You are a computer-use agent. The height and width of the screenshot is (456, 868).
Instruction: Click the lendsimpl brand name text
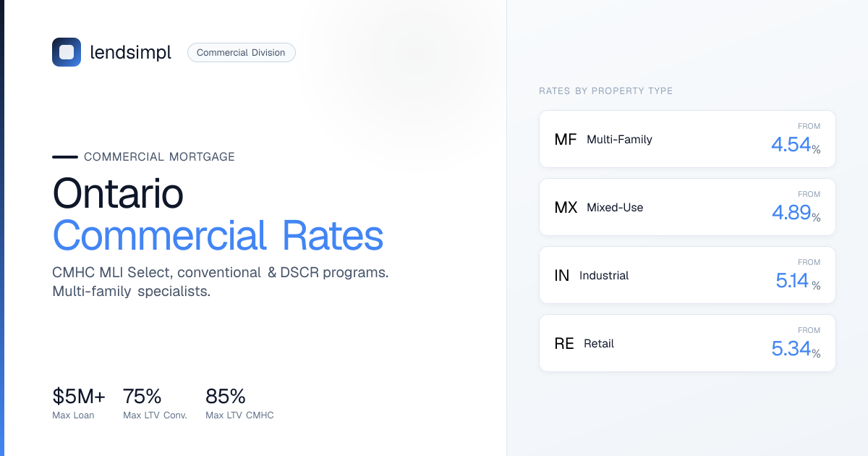click(x=131, y=52)
